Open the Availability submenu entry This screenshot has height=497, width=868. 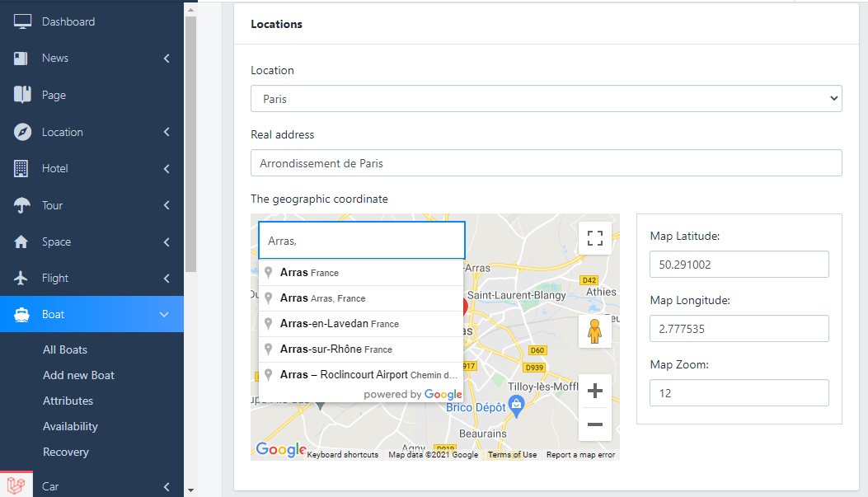[70, 426]
